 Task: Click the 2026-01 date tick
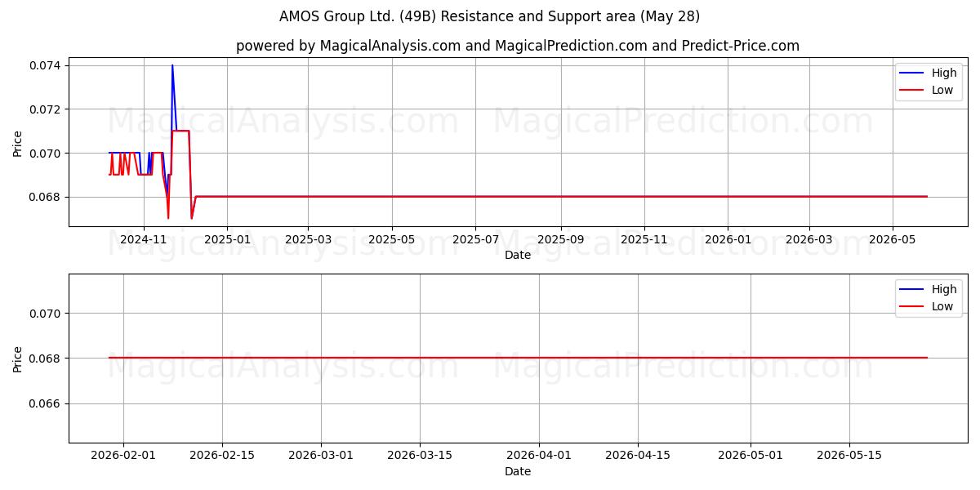coord(728,239)
